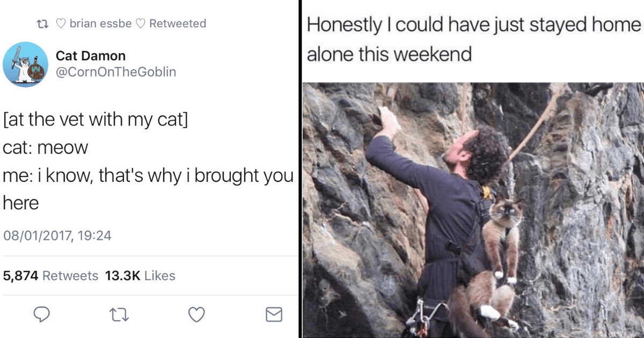
Task: Open Cat Damon's profile avatar
Action: (x=25, y=65)
